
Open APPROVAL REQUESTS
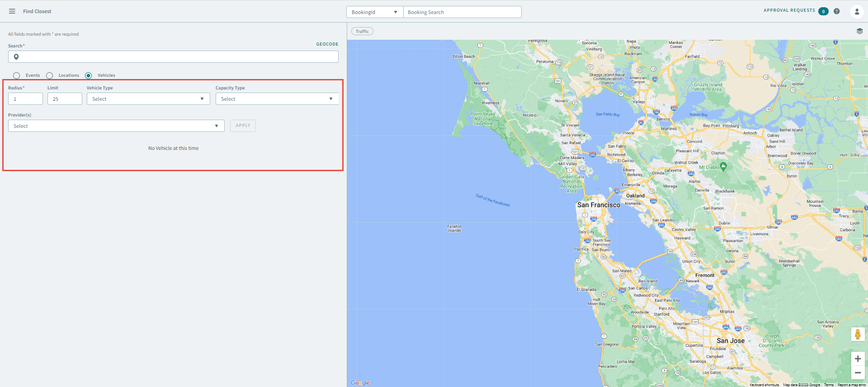789,10
